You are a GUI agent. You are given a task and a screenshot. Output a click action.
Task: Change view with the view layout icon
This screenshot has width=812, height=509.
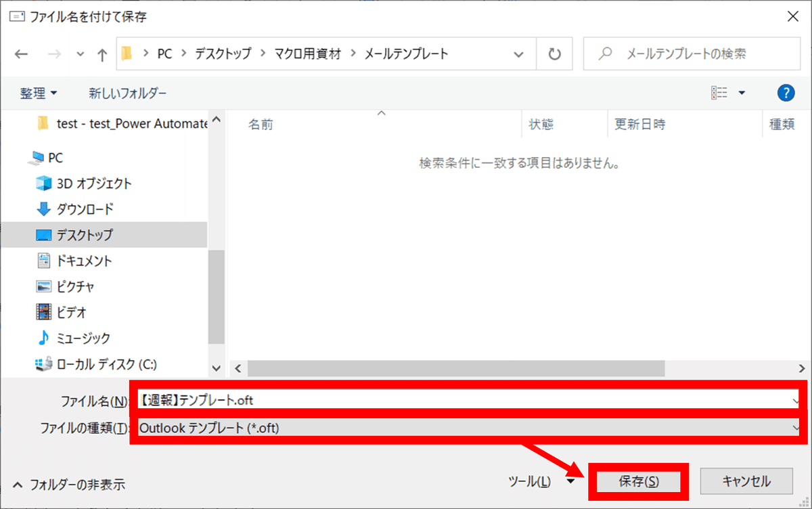719,93
